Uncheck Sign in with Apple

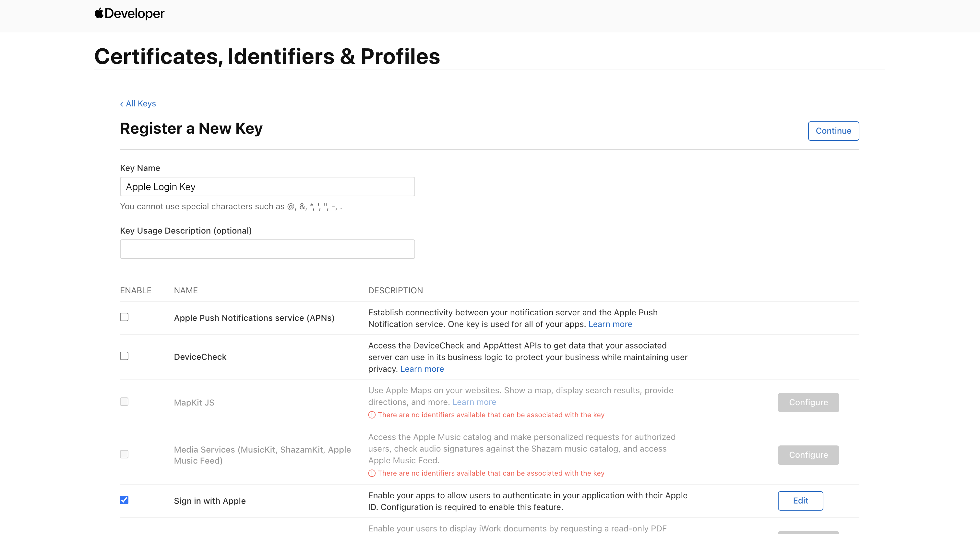124,500
